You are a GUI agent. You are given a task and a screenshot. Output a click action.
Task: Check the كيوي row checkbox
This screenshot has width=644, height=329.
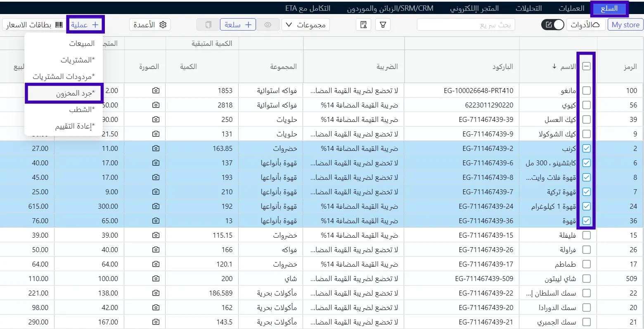(x=586, y=105)
